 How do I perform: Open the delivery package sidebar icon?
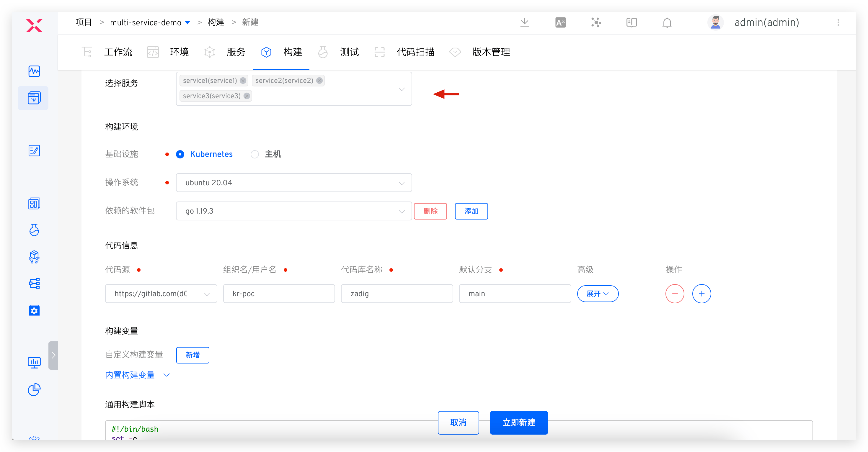[34, 257]
